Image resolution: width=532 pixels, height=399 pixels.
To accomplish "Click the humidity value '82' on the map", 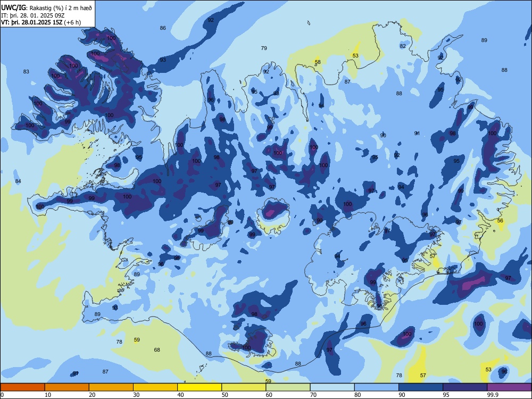I will (403, 46).
